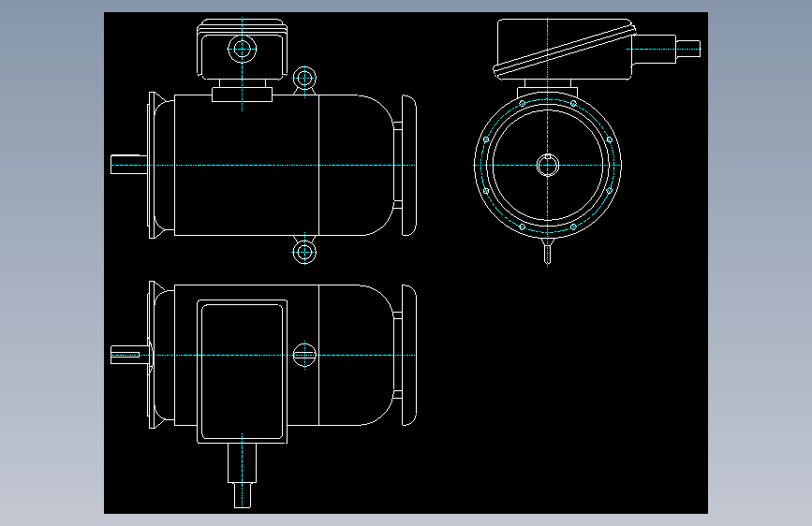The image size is (812, 526).
Task: Select the cable gland below the bottom view
Action: pyautogui.click(x=242, y=475)
